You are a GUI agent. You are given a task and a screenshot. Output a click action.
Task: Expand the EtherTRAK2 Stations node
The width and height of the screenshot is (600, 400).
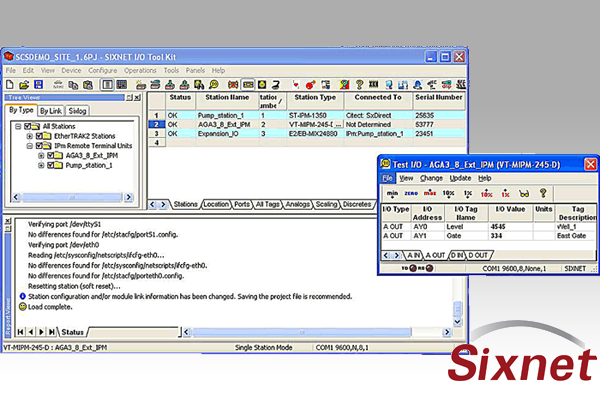[29, 136]
